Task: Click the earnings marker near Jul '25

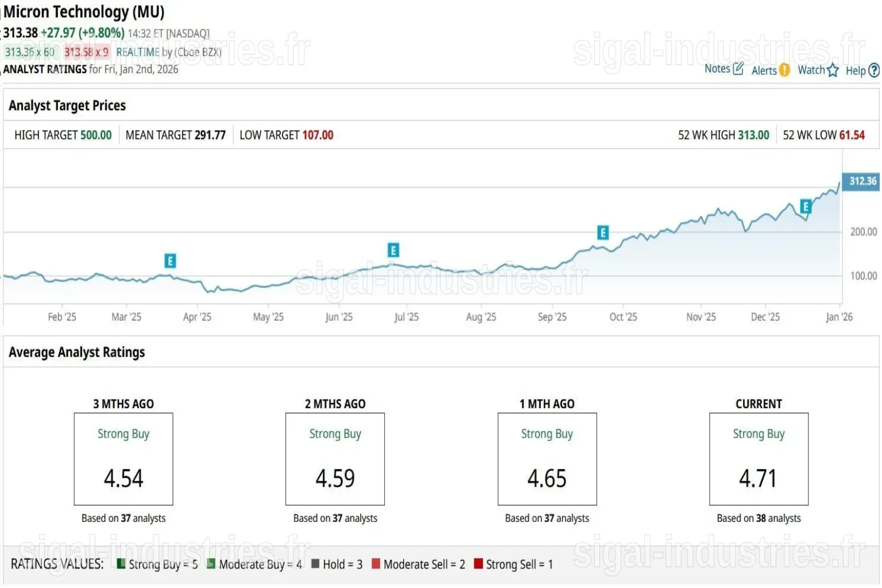Action: pyautogui.click(x=393, y=250)
